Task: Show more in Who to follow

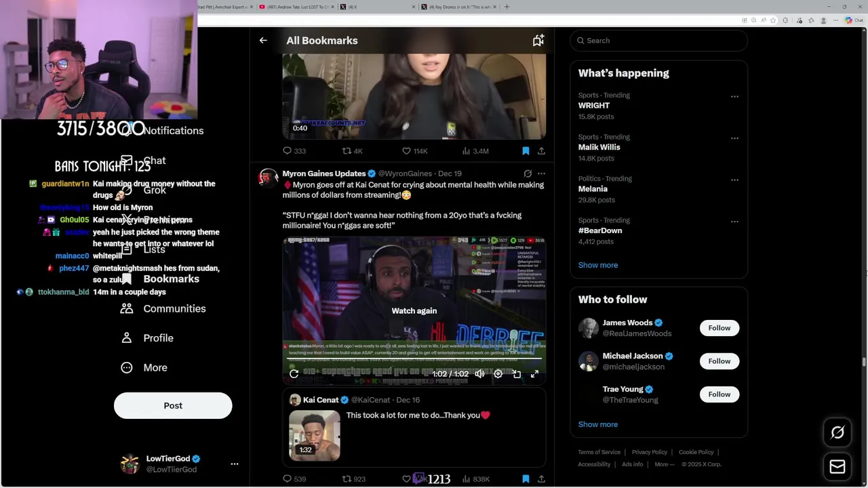Action: (x=598, y=424)
